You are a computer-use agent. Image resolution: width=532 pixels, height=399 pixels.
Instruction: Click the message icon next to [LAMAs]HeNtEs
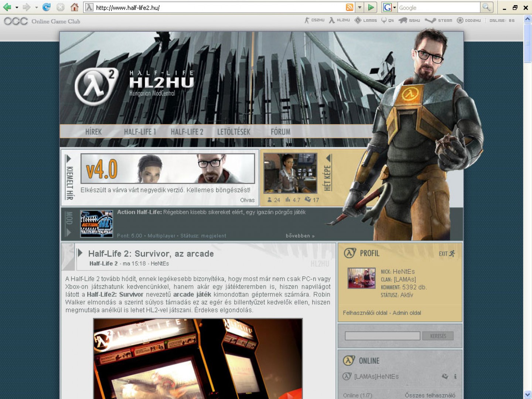445,376
